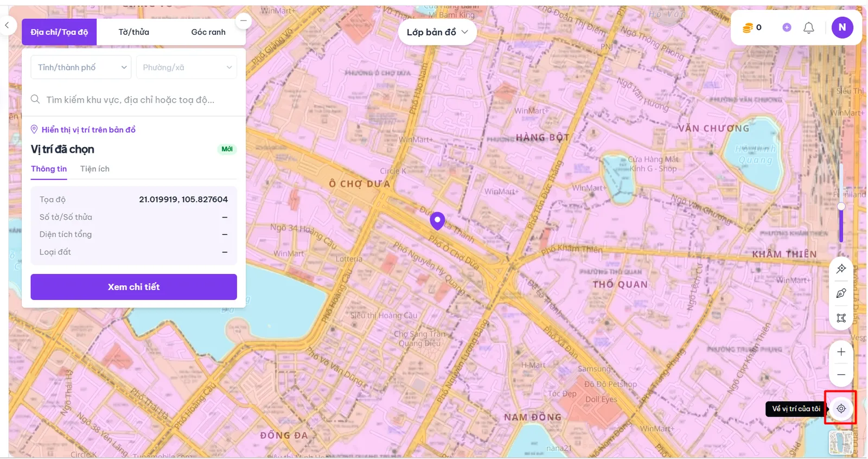Go to my current location
868x459 pixels.
pos(841,409)
